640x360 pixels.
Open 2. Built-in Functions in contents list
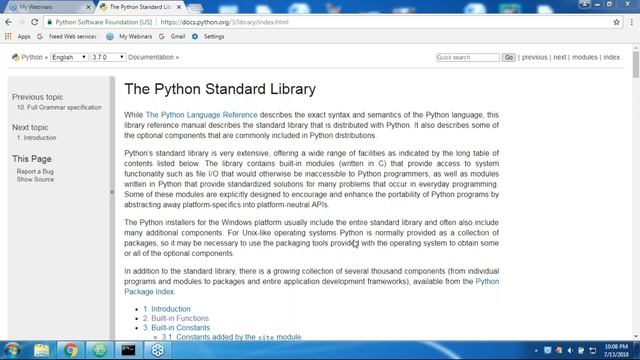176,318
